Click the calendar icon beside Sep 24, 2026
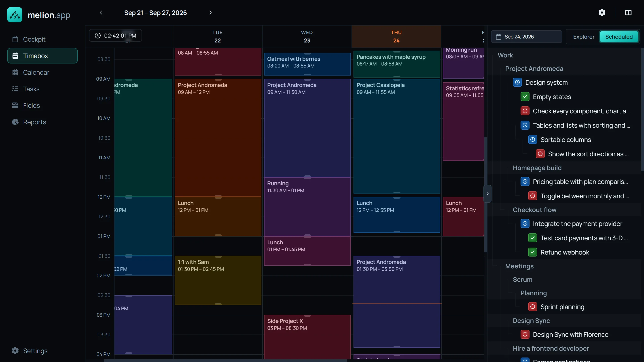This screenshot has height=362, width=644. click(x=498, y=37)
